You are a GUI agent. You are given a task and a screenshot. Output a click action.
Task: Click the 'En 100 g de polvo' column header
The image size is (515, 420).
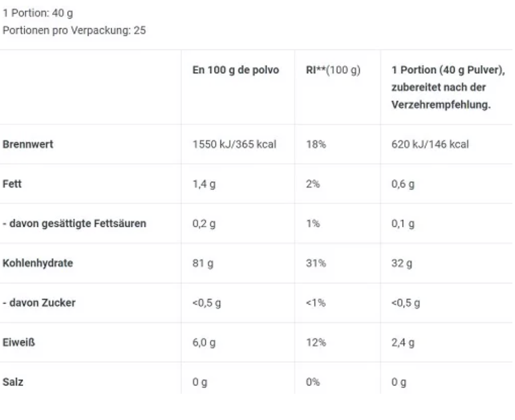(236, 71)
